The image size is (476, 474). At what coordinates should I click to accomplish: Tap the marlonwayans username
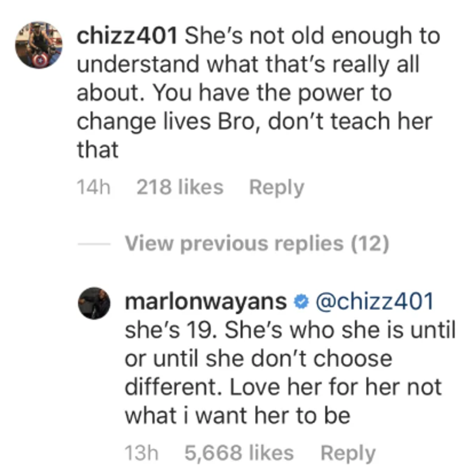click(x=206, y=302)
